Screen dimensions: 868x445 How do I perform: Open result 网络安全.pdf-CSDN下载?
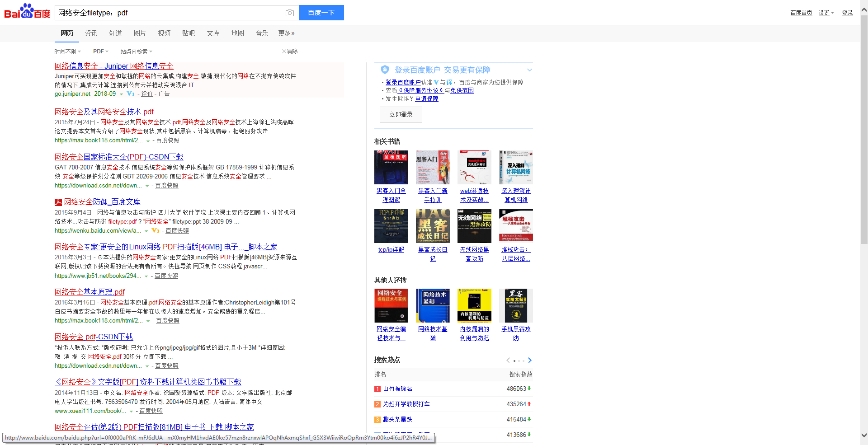click(94, 337)
